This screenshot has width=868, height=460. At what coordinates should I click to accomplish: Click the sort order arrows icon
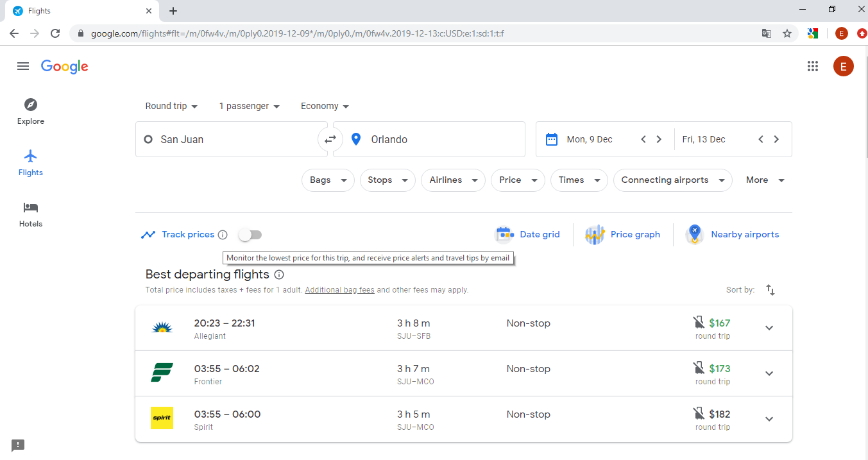(x=770, y=290)
